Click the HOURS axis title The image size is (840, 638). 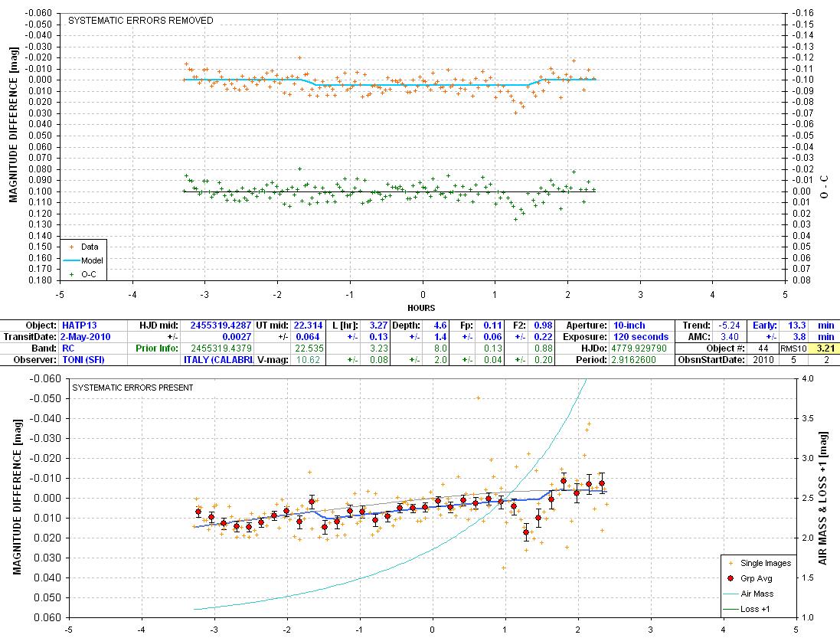[x=421, y=308]
